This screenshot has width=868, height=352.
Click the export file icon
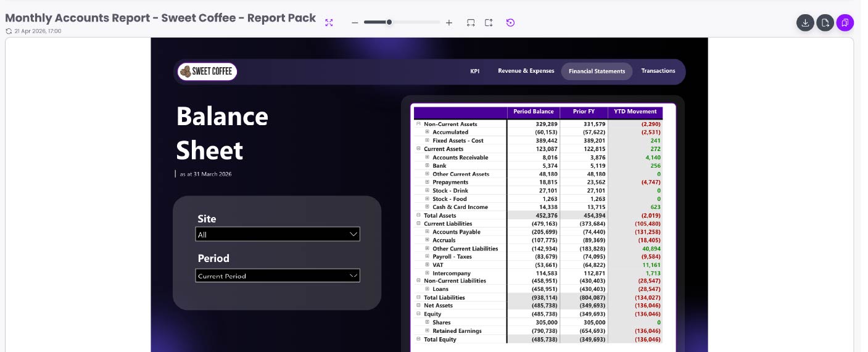point(825,23)
